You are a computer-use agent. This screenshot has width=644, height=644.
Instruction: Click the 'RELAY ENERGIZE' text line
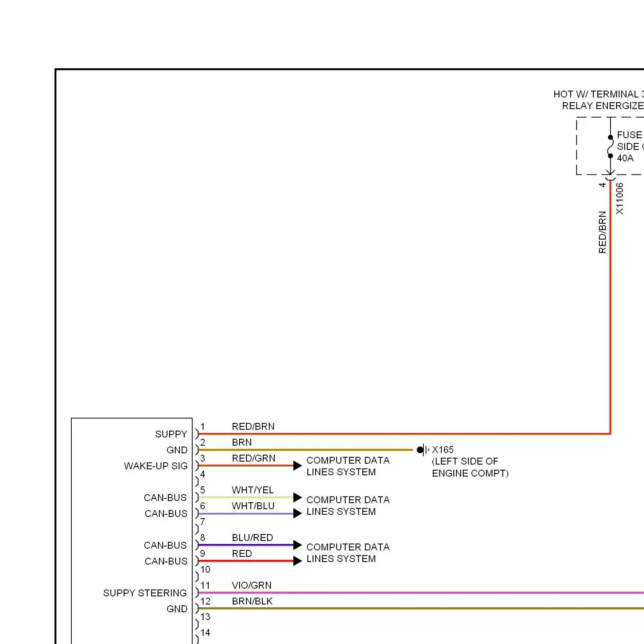tap(603, 106)
